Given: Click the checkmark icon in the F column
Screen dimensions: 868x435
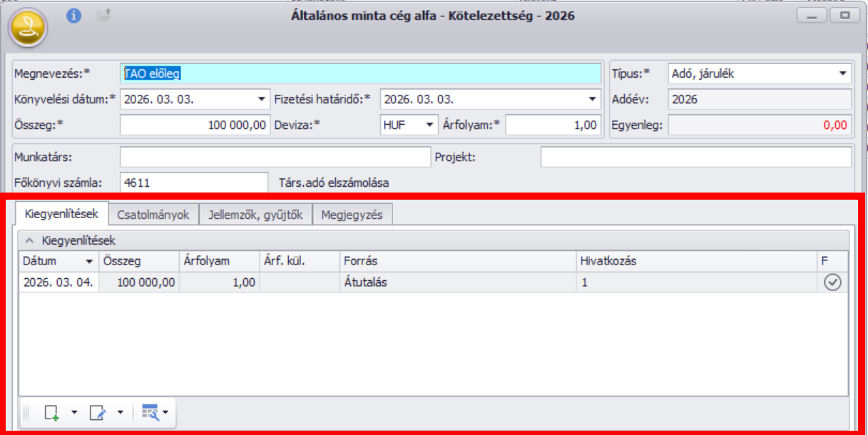Looking at the screenshot, I should [x=832, y=282].
